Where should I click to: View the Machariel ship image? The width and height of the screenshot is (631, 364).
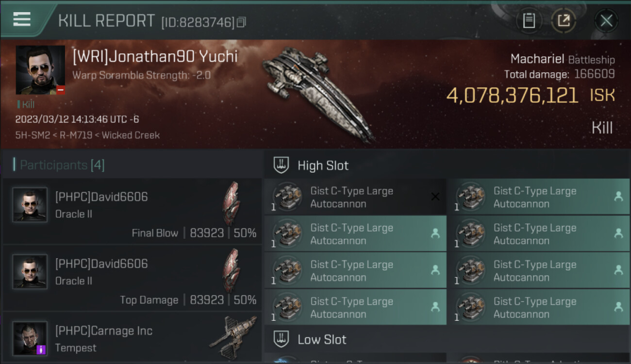[x=318, y=92]
